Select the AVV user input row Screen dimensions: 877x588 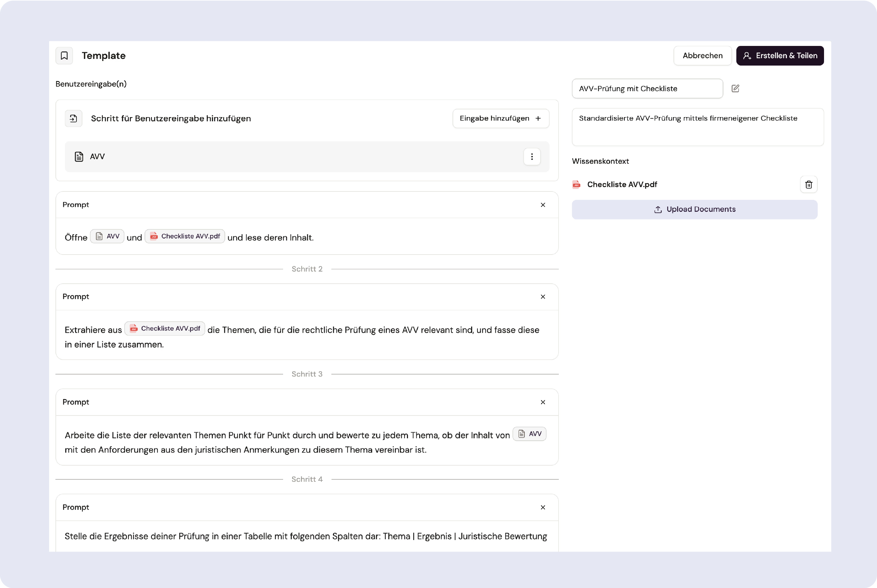coord(307,157)
